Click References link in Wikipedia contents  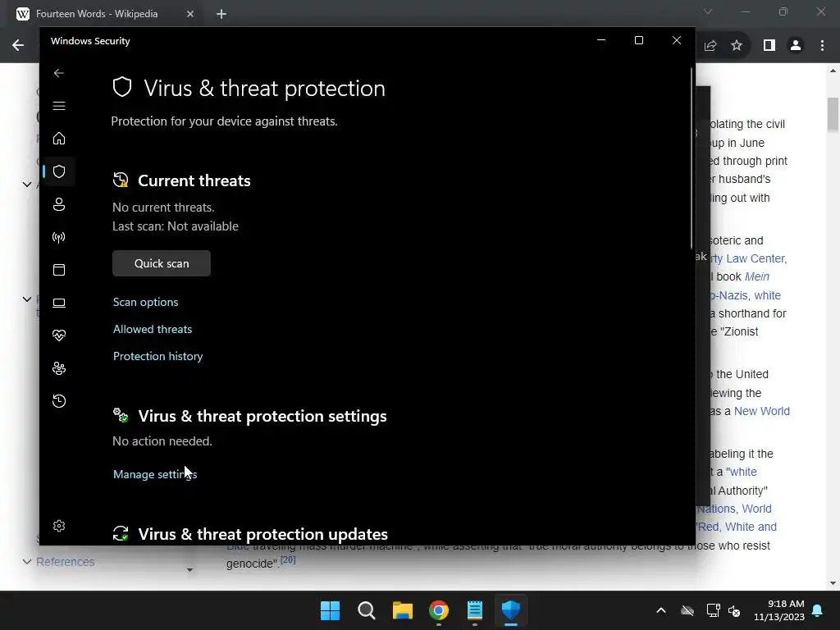tap(66, 562)
